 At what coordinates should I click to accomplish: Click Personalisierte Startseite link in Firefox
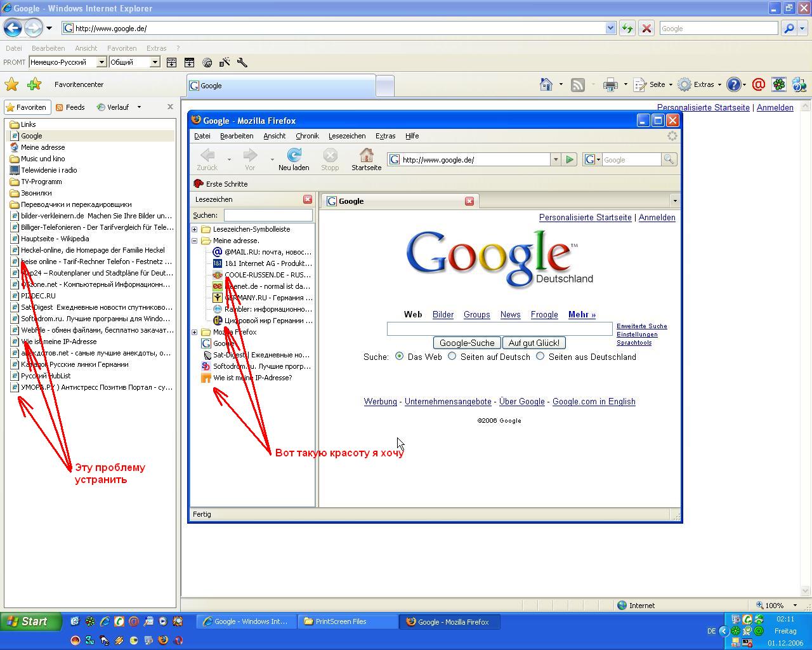(x=586, y=217)
